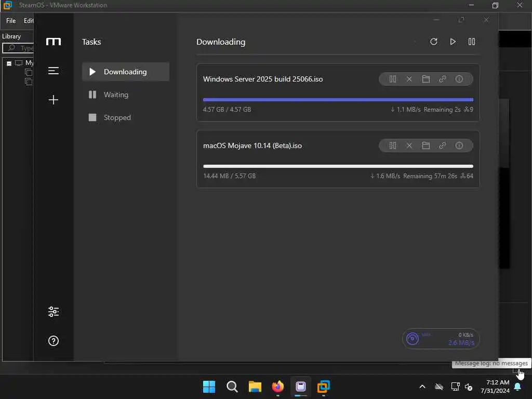Click the muted volume icon in tray

click(x=469, y=387)
